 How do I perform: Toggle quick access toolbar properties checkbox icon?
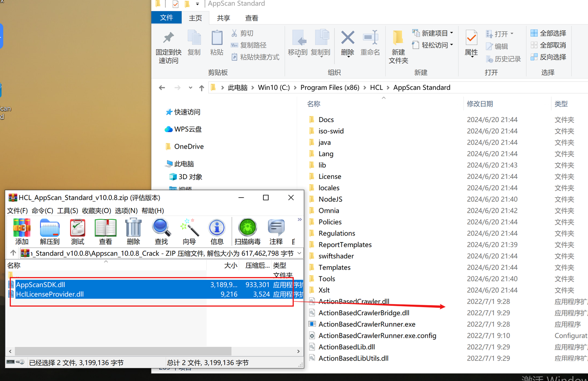[x=176, y=4]
